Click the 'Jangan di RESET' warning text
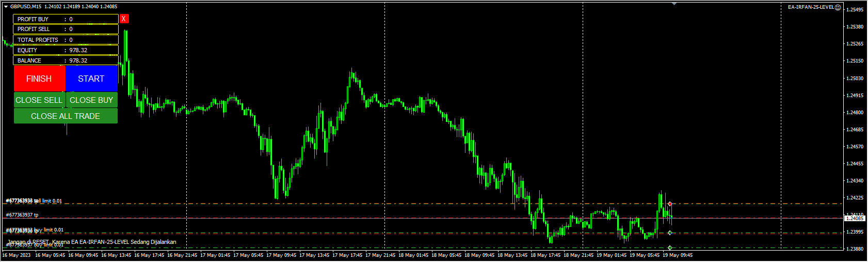This screenshot has height=262, width=868. 92,242
